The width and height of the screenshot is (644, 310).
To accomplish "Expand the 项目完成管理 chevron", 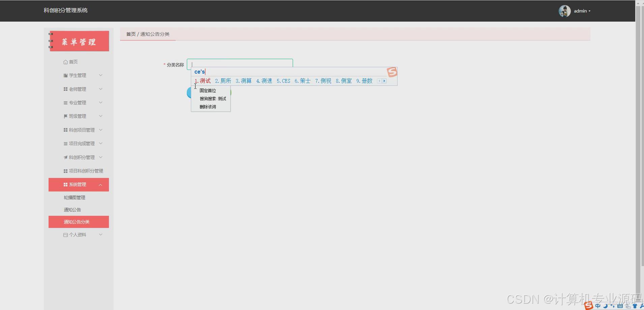I will (100, 143).
